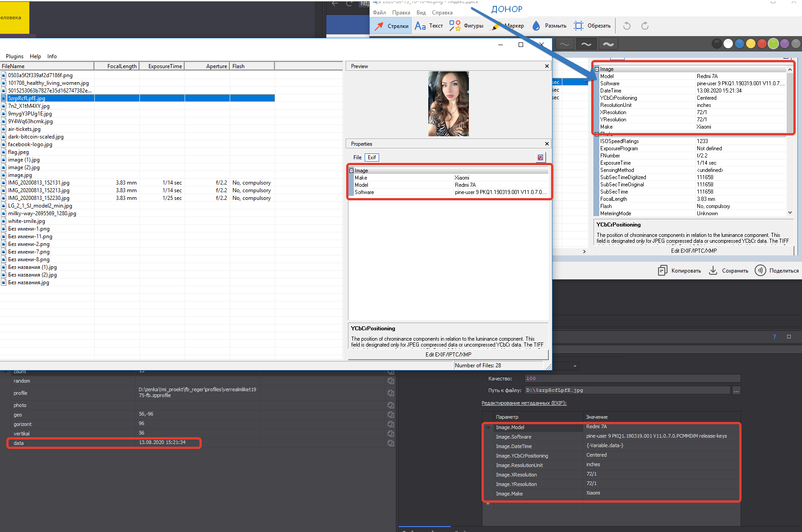Screen dimensions: 802x532
Task: Browse for file with the ellipsis button
Action: coord(736,391)
